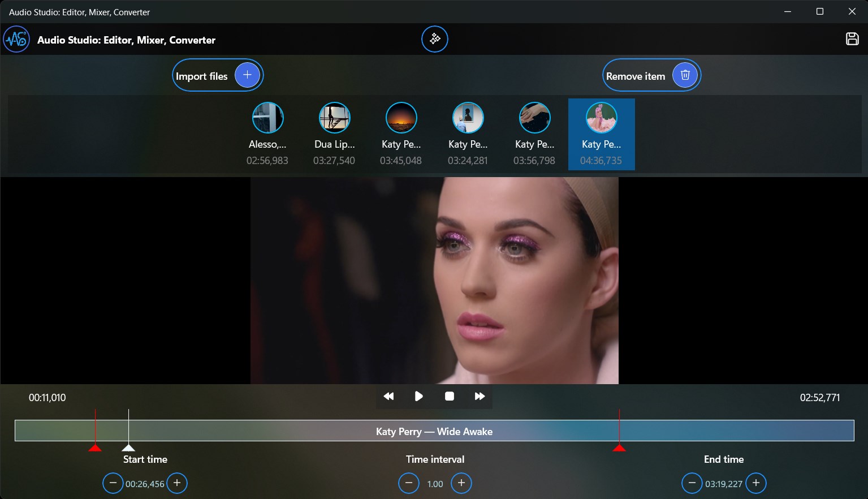Increase the Time interval value

click(x=461, y=483)
